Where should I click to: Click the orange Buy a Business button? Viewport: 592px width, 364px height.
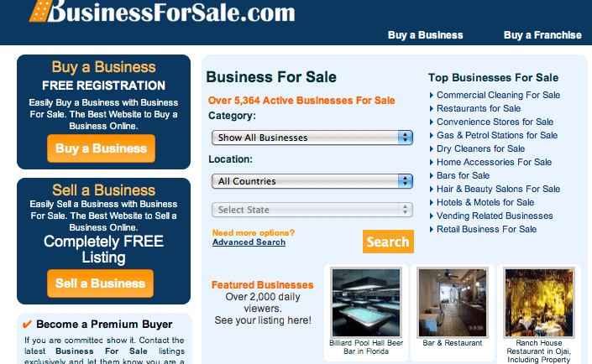click(101, 148)
